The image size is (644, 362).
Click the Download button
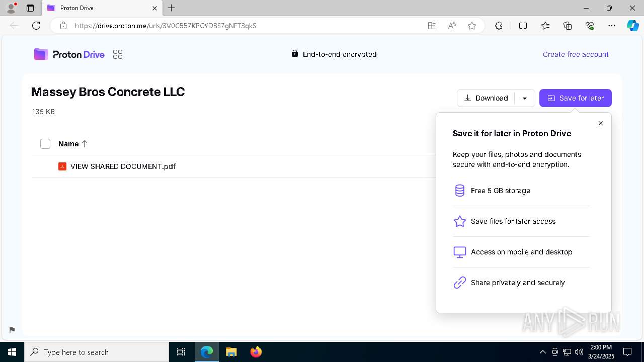point(486,98)
